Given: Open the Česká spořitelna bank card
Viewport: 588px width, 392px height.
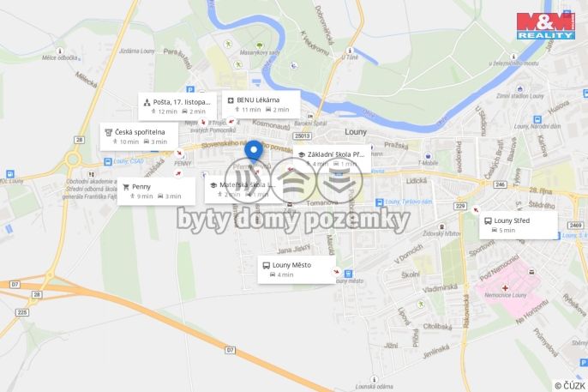Looking at the screenshot, I should click(139, 136).
